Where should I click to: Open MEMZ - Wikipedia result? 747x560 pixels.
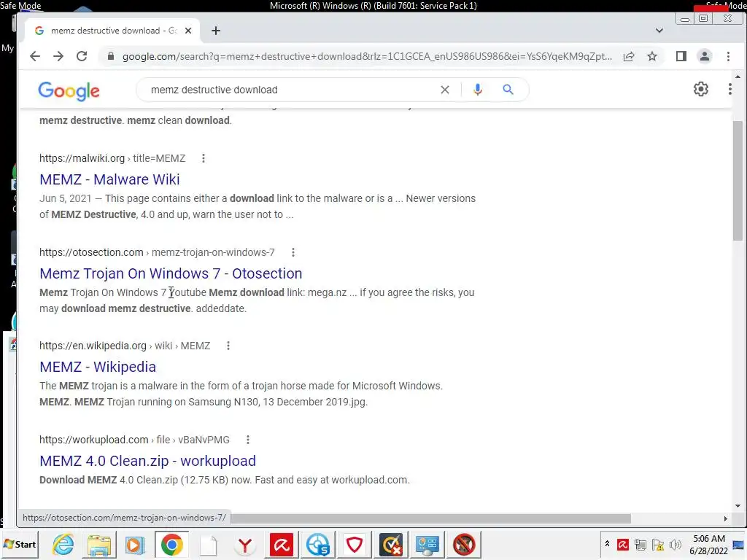tap(98, 367)
